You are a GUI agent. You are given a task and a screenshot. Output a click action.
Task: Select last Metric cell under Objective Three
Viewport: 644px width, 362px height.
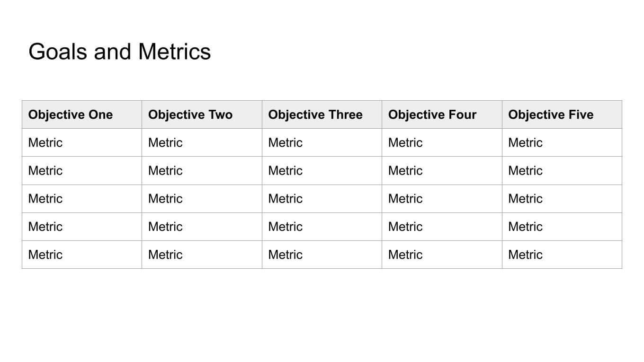(x=322, y=255)
